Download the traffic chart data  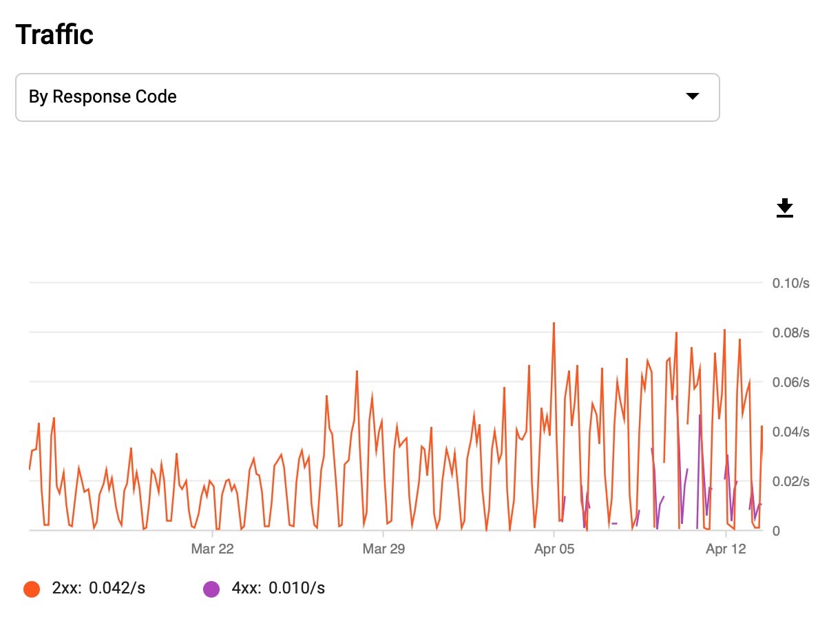pos(785,208)
